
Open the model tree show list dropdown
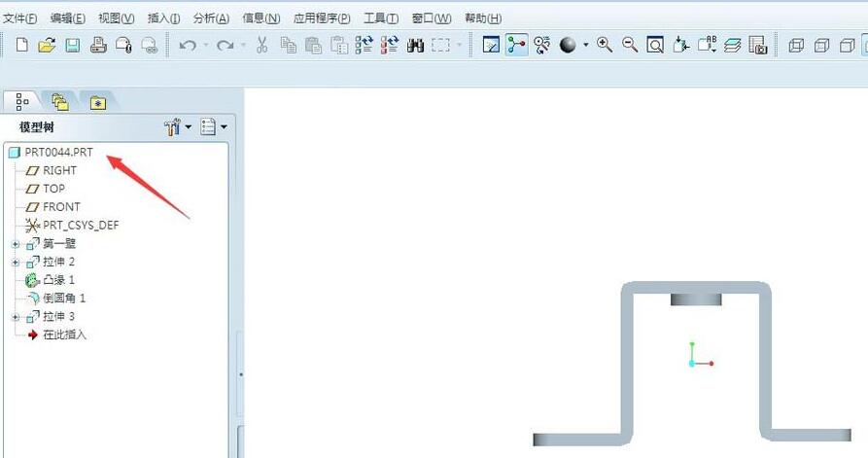[214, 126]
